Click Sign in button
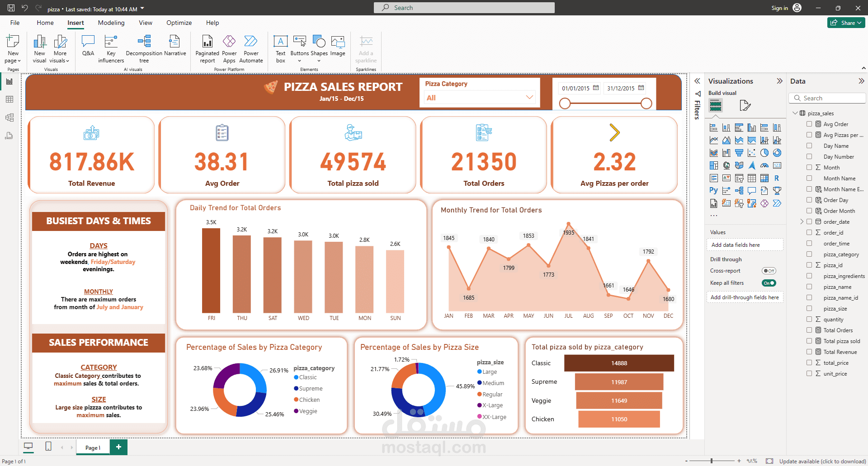 [x=779, y=8]
